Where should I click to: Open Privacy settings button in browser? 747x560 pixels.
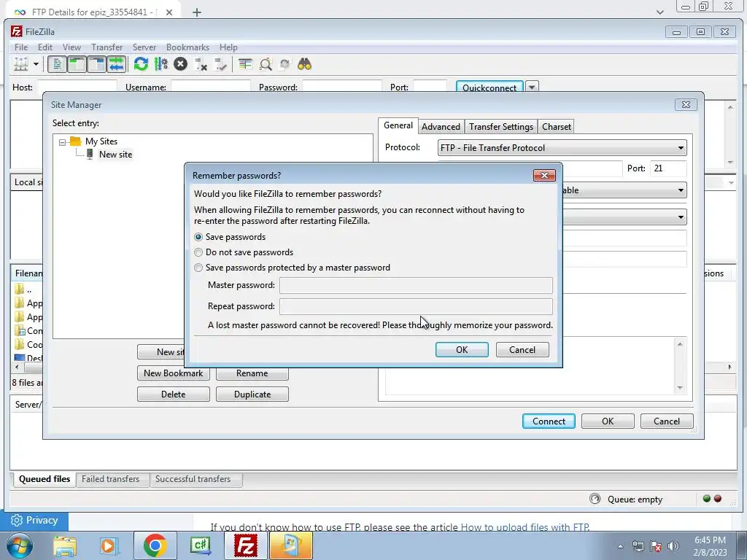[x=34, y=521]
